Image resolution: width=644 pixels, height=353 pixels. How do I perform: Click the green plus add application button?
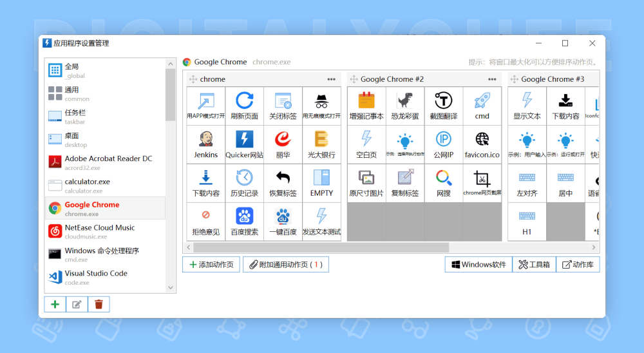click(x=55, y=305)
